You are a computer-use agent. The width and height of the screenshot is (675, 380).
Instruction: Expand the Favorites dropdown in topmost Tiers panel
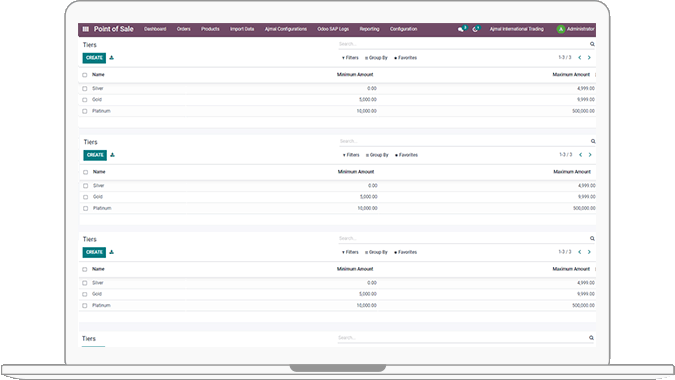click(x=406, y=58)
